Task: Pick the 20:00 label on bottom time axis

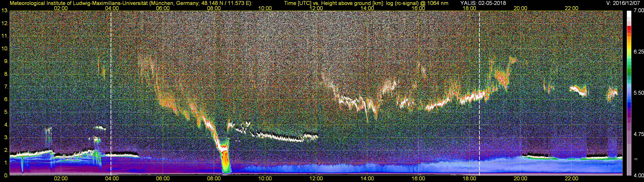Action: [x=521, y=179]
